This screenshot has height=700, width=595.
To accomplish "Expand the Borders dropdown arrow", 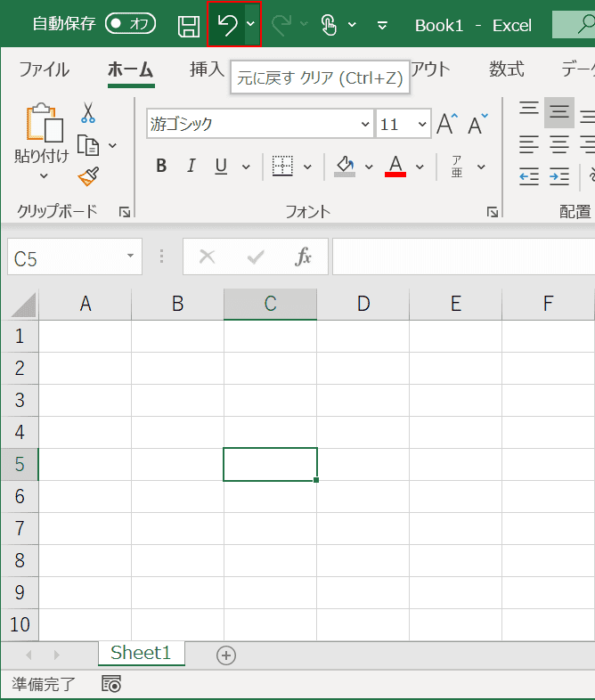I will [307, 167].
